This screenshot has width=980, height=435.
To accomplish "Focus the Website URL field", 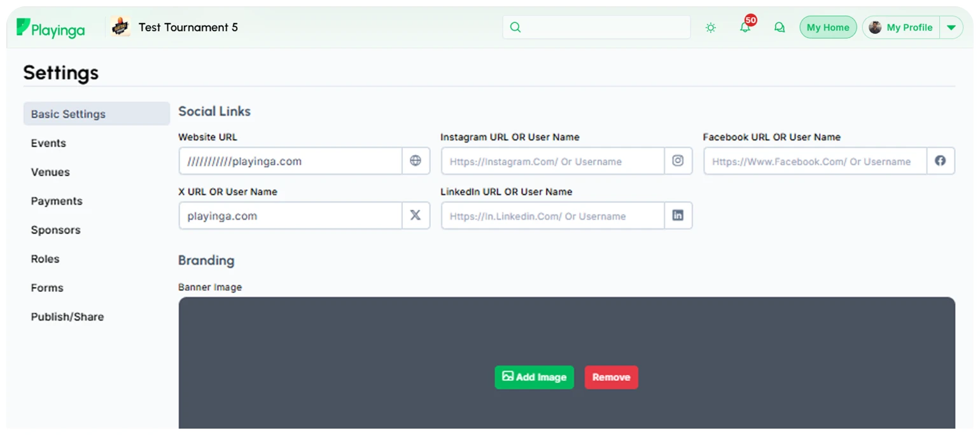I will [291, 161].
